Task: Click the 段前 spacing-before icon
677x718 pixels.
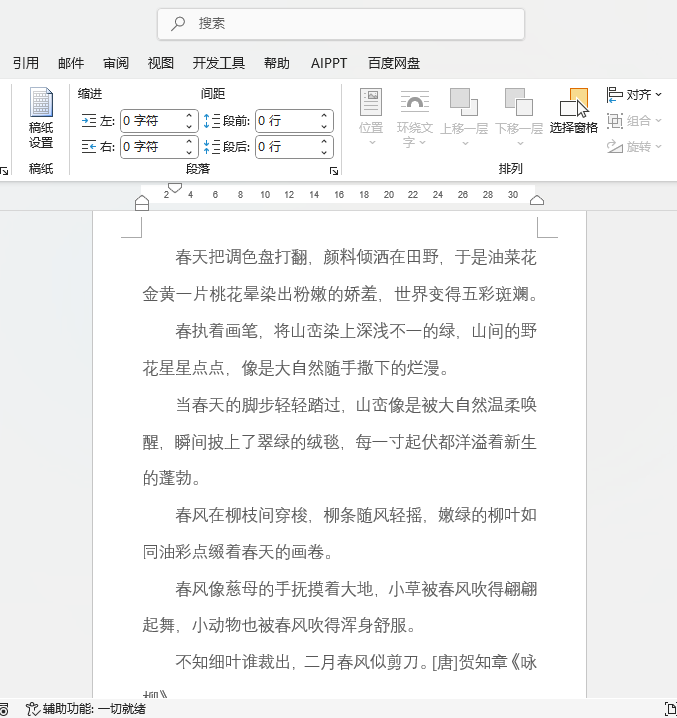Action: 212,121
